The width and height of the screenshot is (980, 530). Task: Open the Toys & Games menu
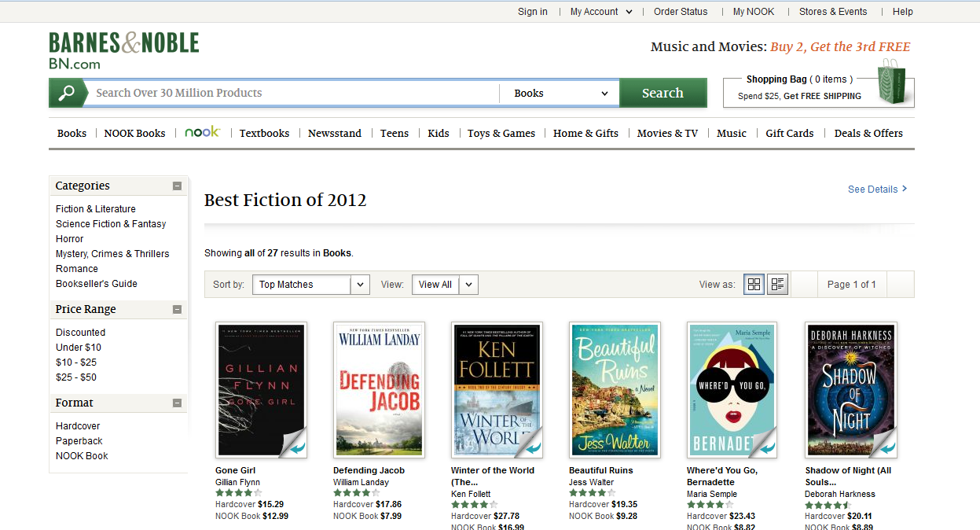pyautogui.click(x=501, y=133)
